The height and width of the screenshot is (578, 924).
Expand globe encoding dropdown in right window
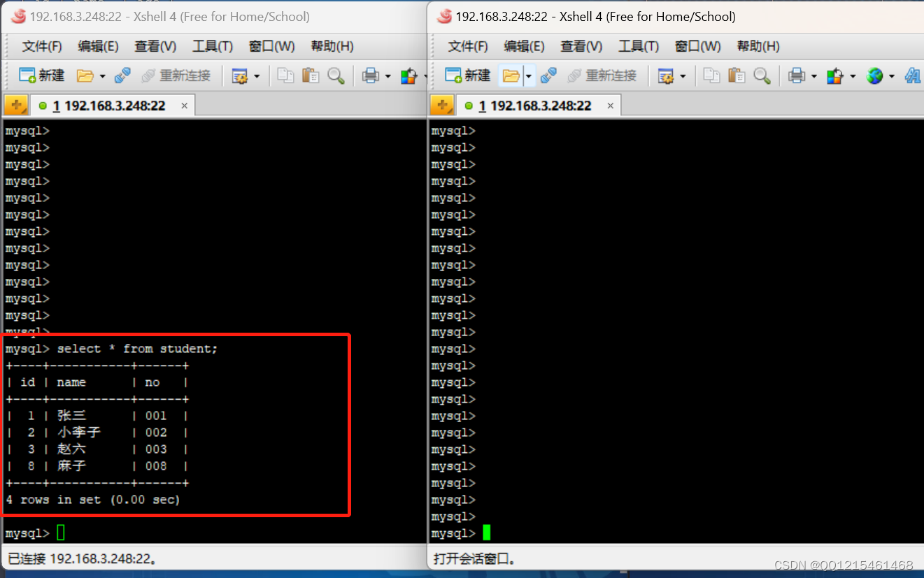[892, 75]
